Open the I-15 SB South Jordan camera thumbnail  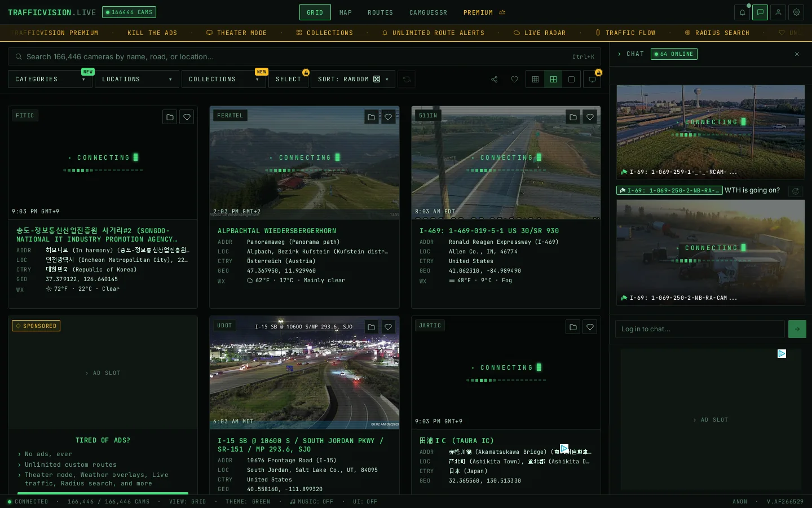coord(304,372)
